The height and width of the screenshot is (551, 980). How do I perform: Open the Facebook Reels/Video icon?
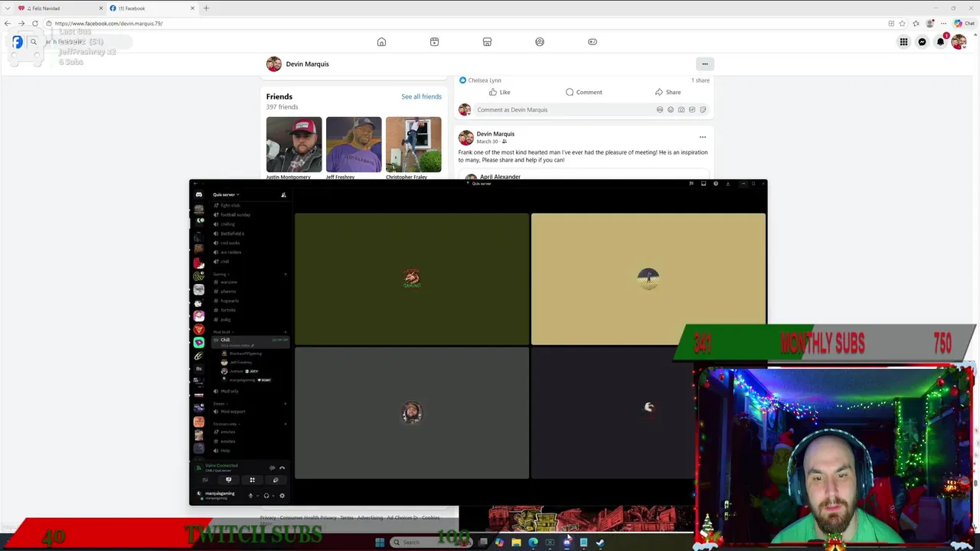434,42
